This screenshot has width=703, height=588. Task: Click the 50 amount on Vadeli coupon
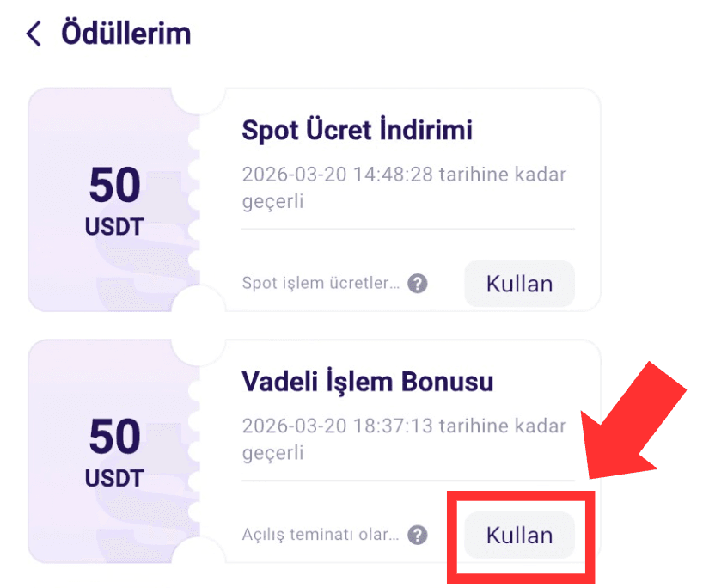tap(114, 437)
